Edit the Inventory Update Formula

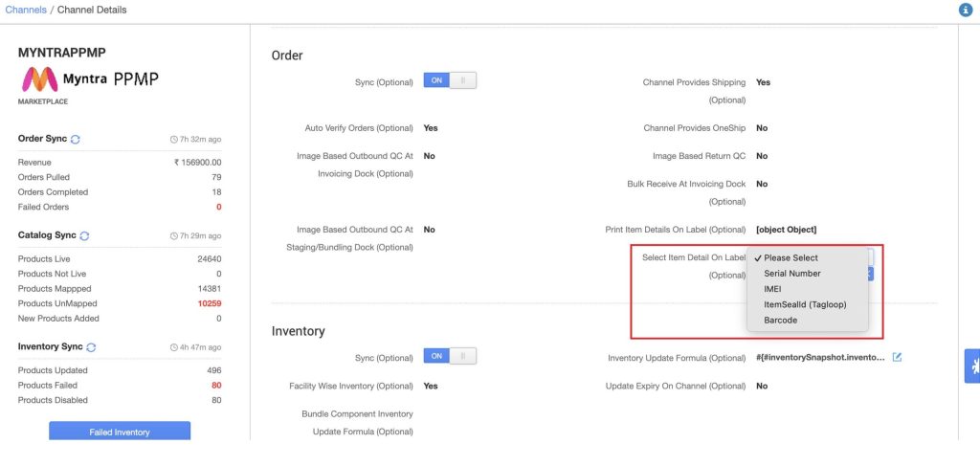click(x=897, y=357)
